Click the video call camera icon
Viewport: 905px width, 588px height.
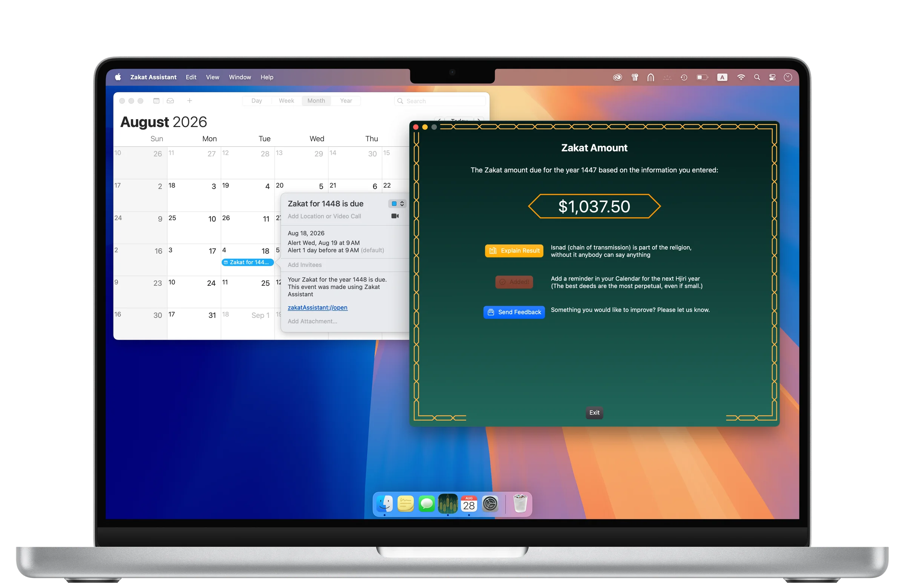pyautogui.click(x=395, y=216)
